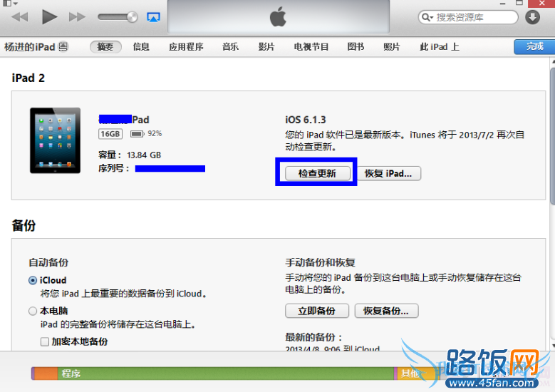Click the 容量 13.84 GB text
This screenshot has height=392, width=555.
tap(130, 155)
